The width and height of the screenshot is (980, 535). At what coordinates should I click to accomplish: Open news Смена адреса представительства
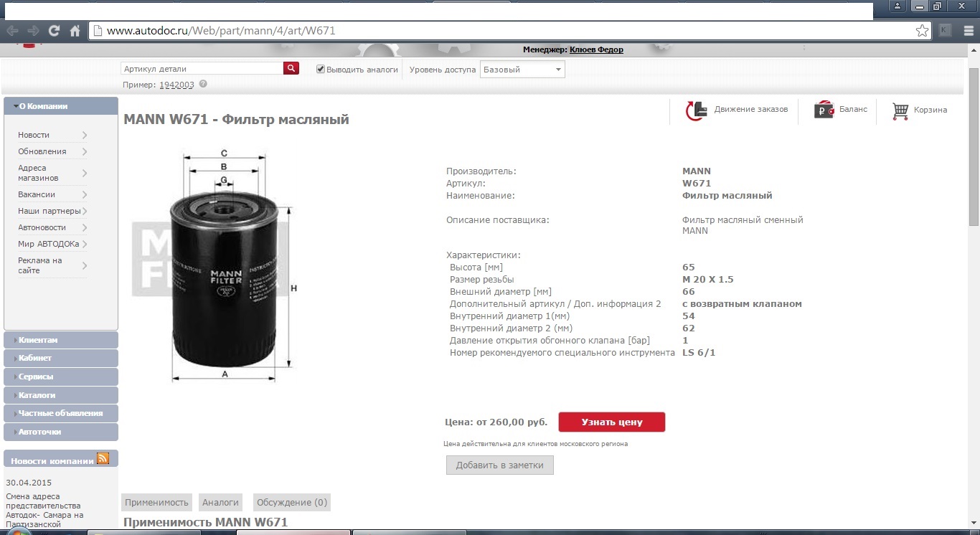click(43, 512)
